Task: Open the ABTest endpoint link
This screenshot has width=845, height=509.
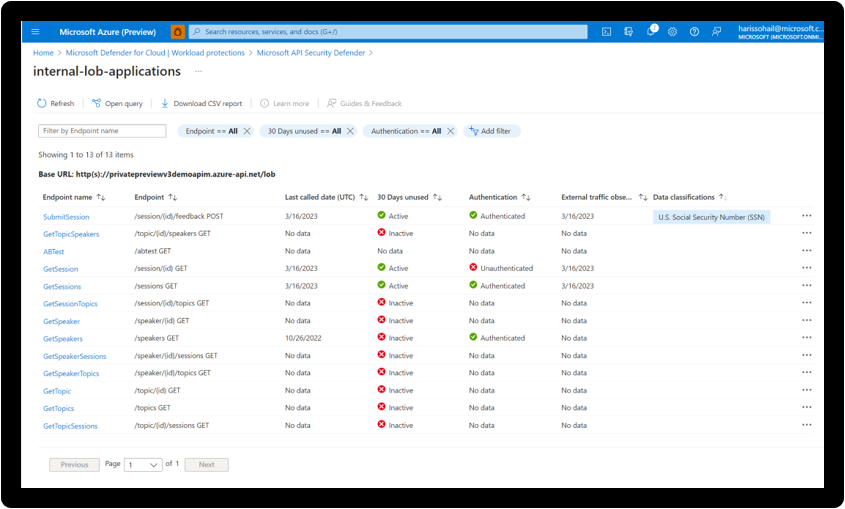Action: (54, 252)
